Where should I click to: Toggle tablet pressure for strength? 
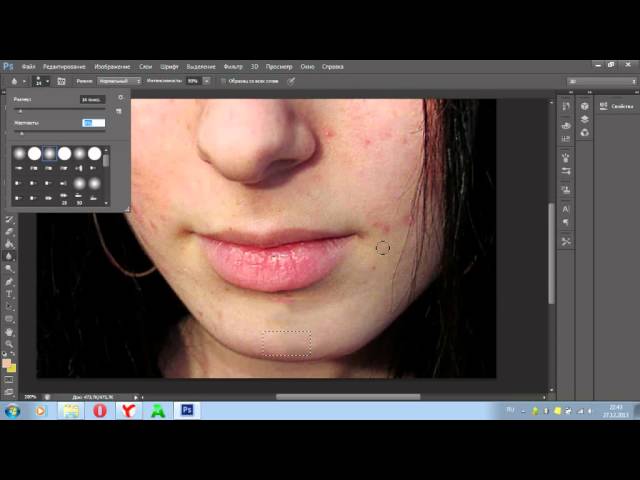(291, 81)
